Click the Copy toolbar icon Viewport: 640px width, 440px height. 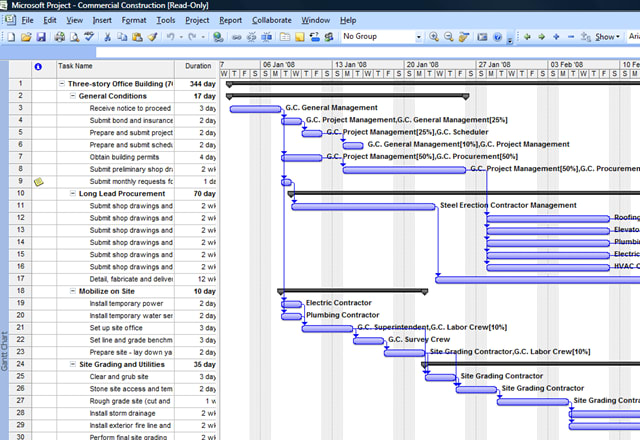[x=122, y=37]
